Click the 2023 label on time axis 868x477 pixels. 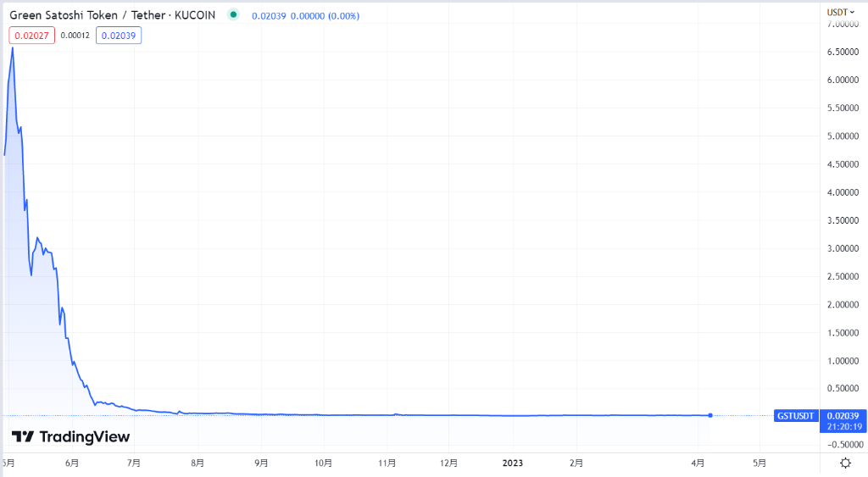pos(512,463)
